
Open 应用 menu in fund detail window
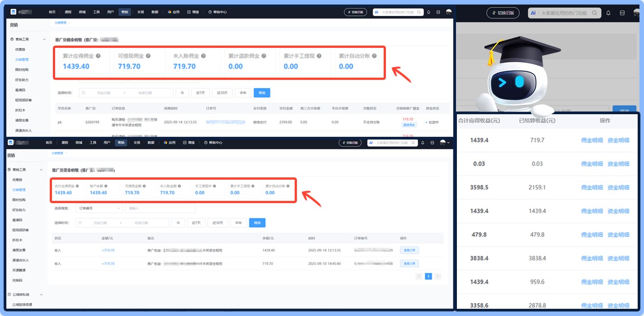(169, 143)
